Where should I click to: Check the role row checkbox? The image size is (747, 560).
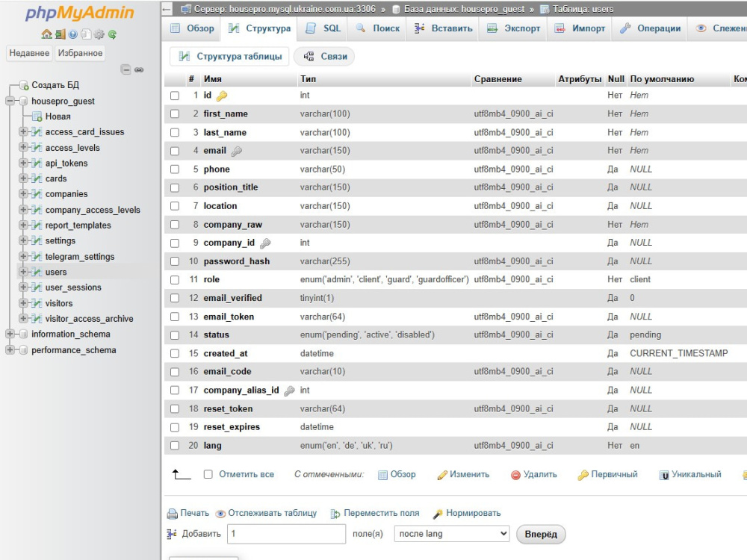(x=175, y=280)
